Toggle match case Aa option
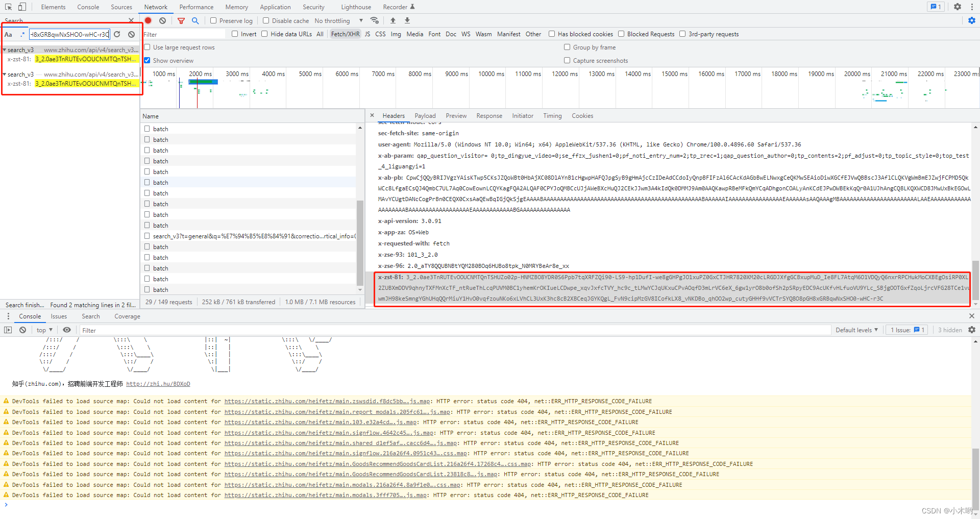Viewport: 980px width, 519px height. (9, 34)
